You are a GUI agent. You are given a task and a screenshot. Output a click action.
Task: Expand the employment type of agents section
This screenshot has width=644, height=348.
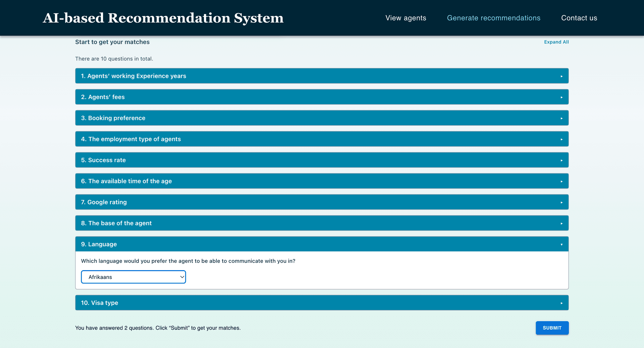pyautogui.click(x=321, y=139)
